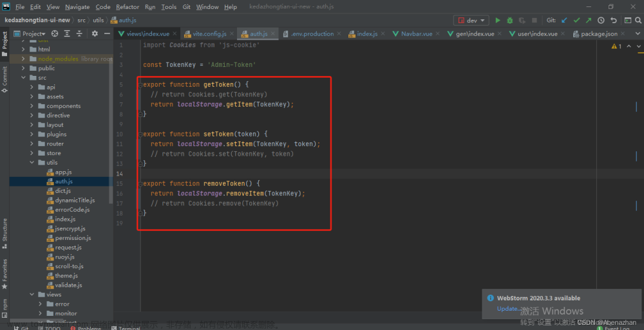Open the Tools menu
644x330 pixels.
click(168, 7)
